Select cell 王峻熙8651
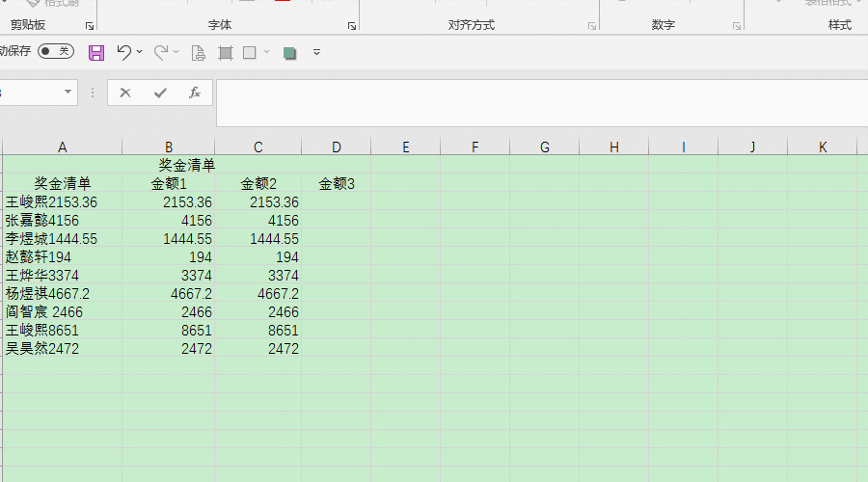This screenshot has width=868, height=482. [x=63, y=330]
